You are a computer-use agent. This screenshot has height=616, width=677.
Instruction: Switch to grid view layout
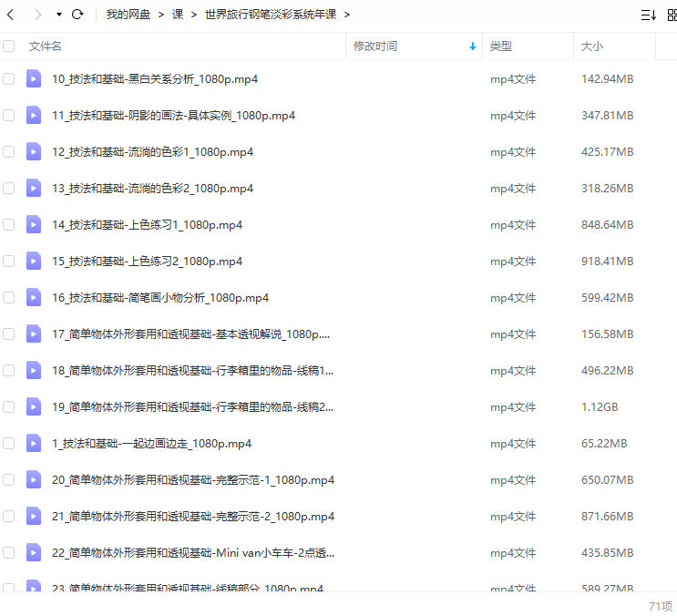(x=673, y=15)
